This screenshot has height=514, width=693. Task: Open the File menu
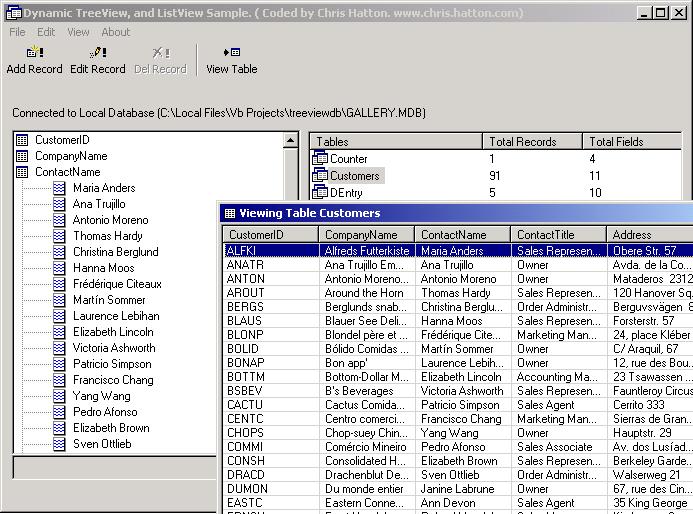pos(17,32)
